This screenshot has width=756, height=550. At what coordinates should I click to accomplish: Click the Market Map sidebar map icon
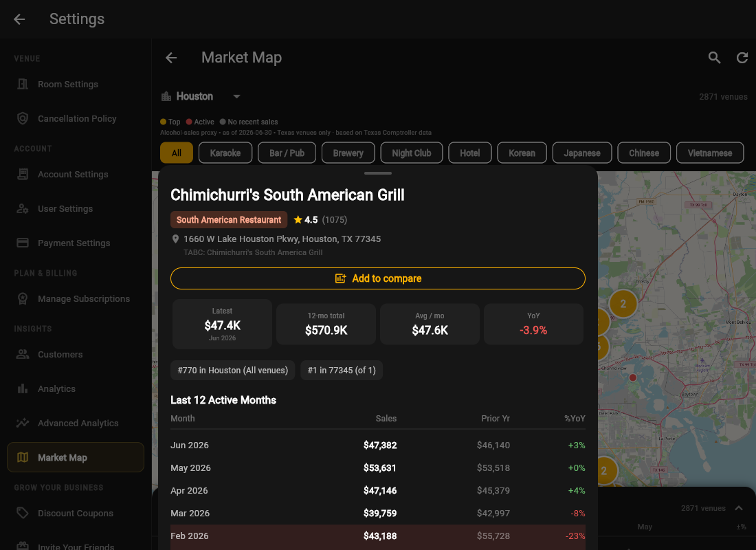[23, 457]
